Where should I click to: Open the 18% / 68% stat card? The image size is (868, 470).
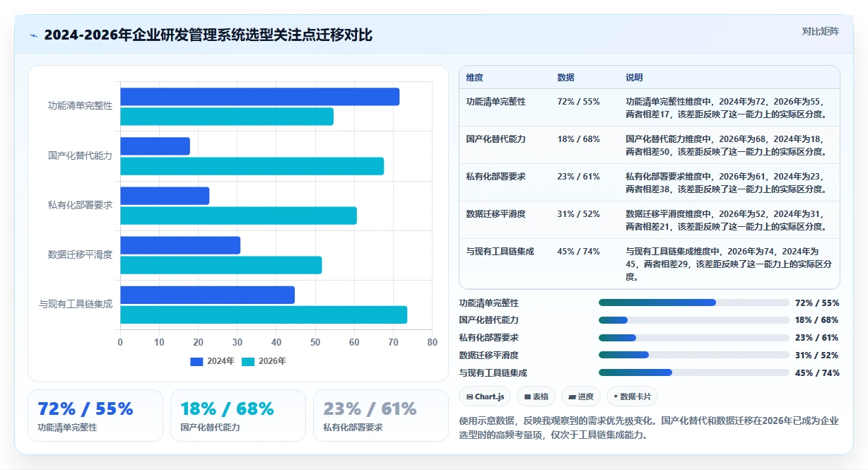[x=237, y=416]
